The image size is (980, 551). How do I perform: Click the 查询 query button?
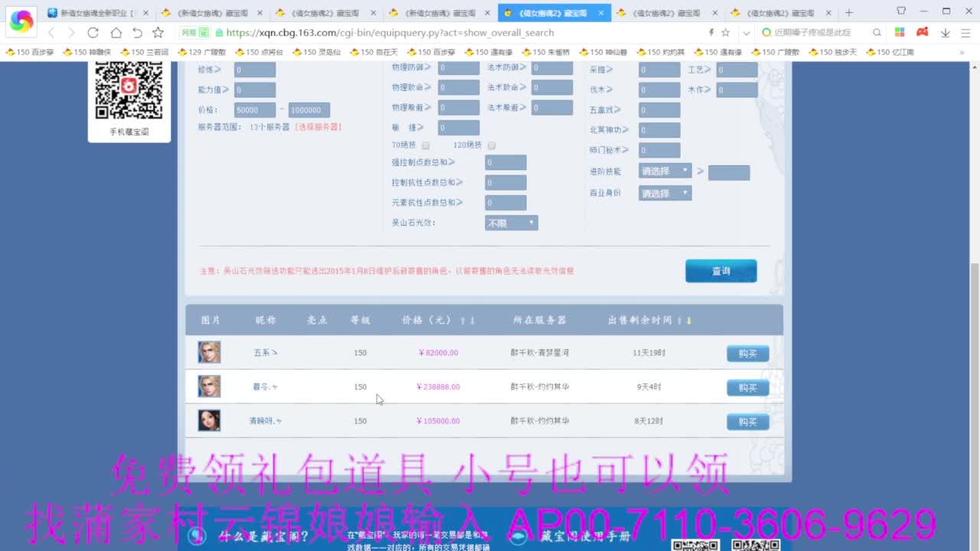click(720, 270)
